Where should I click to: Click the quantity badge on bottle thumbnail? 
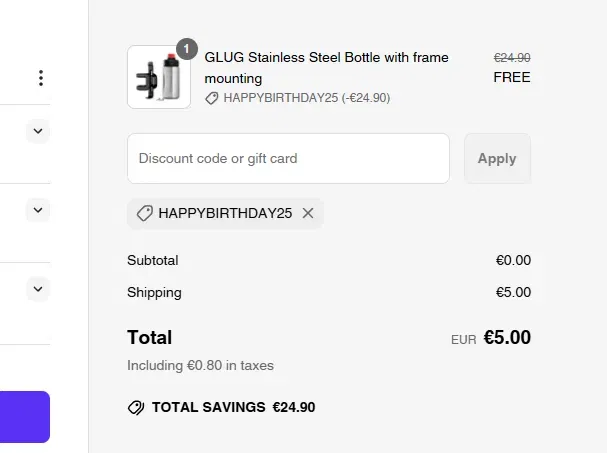click(187, 49)
